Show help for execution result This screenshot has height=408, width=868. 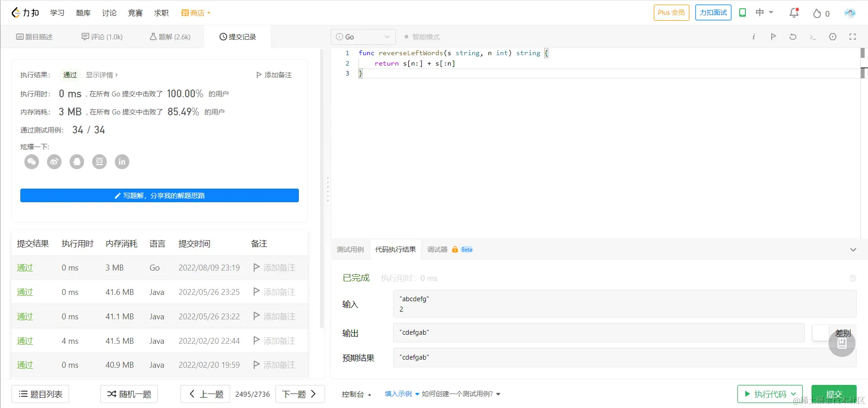853,278
